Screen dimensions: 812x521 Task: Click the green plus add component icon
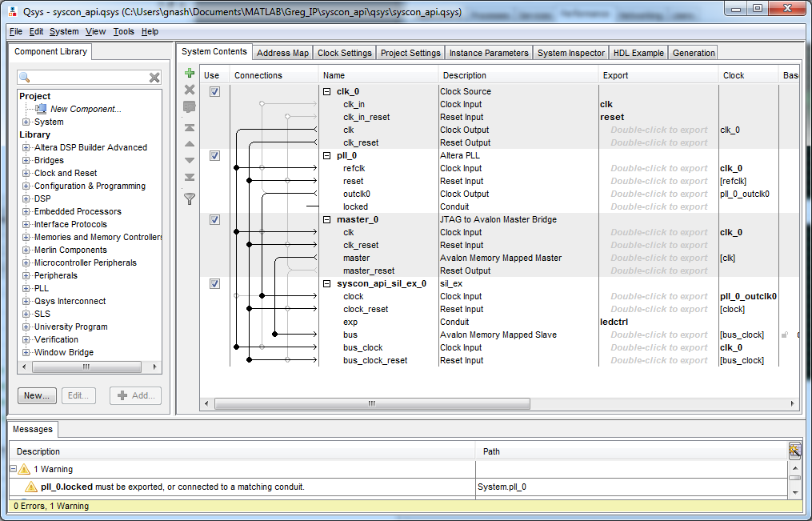tap(190, 74)
